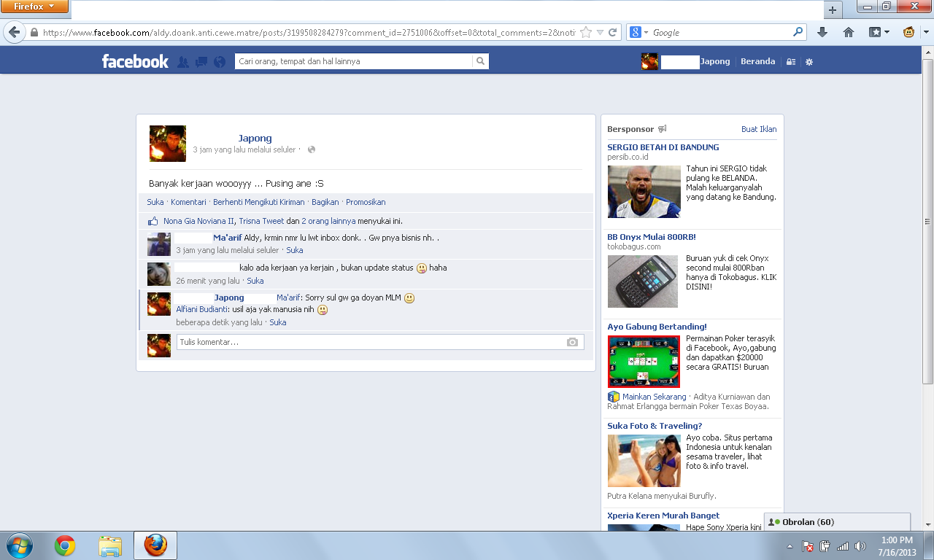Image resolution: width=934 pixels, height=560 pixels.
Task: Open Firefox downloads arrow icon
Action: coord(822,32)
